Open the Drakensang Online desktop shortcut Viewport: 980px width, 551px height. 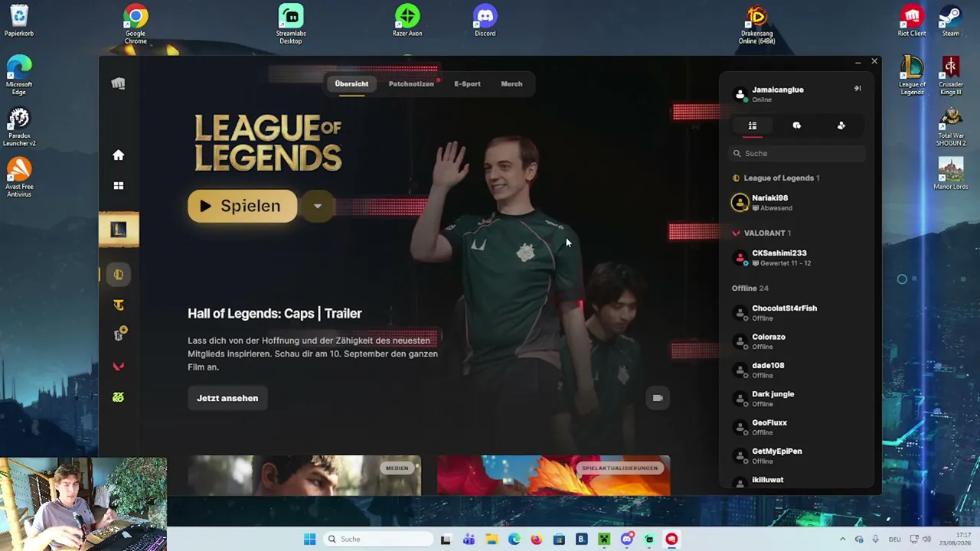click(756, 24)
